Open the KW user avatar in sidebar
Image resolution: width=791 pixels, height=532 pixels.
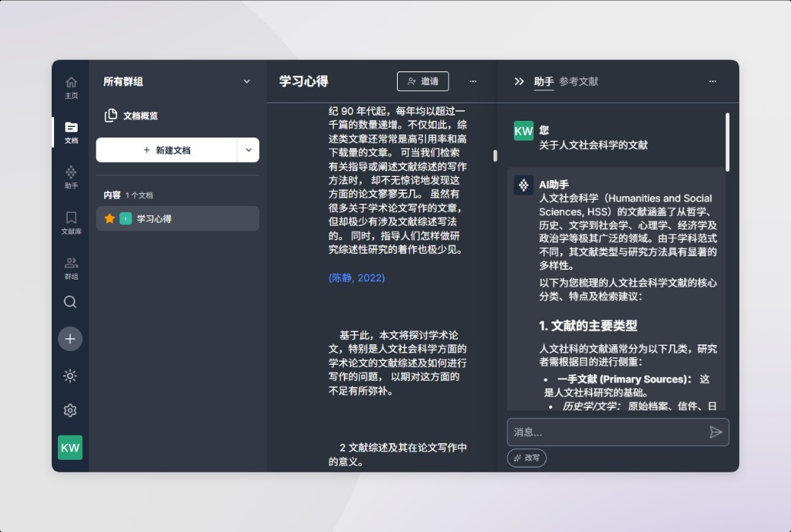coord(70,448)
